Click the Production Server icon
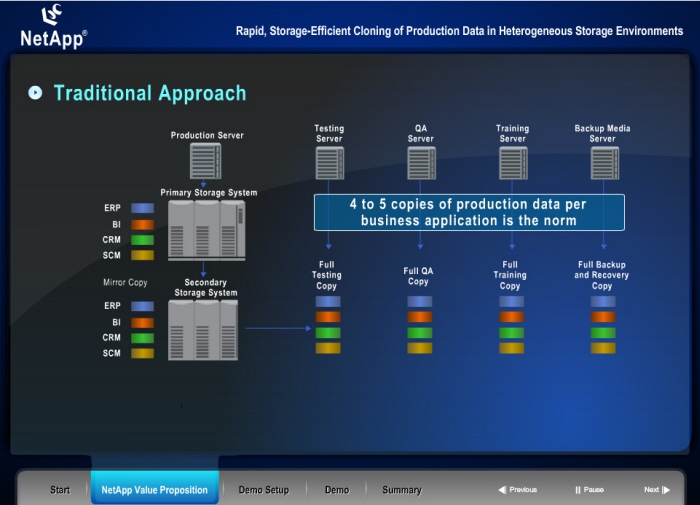Viewport: 700px width, 505px height. coord(206,160)
